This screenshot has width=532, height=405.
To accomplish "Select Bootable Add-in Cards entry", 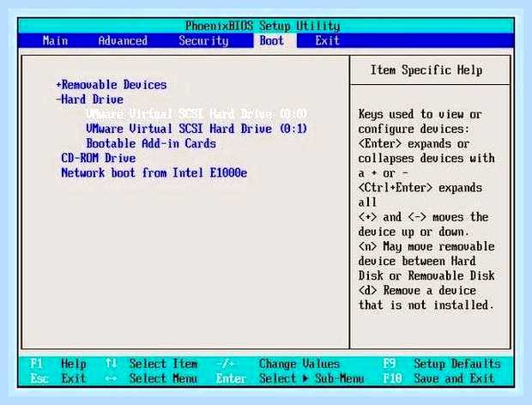I will pyautogui.click(x=151, y=143).
